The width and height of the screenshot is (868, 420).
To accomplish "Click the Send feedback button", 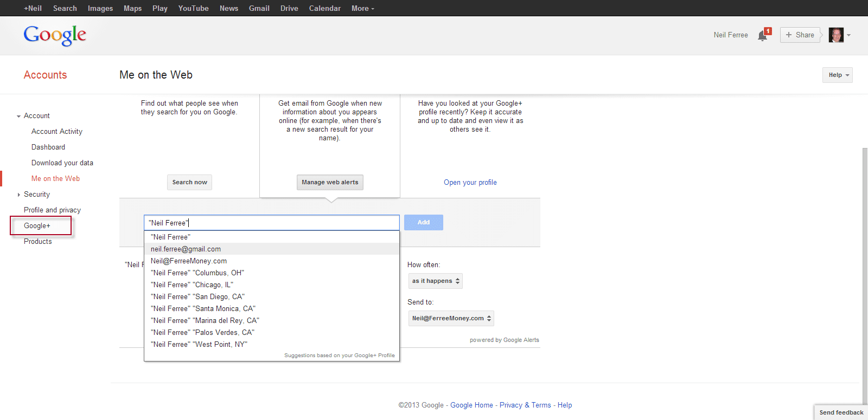I will [841, 412].
